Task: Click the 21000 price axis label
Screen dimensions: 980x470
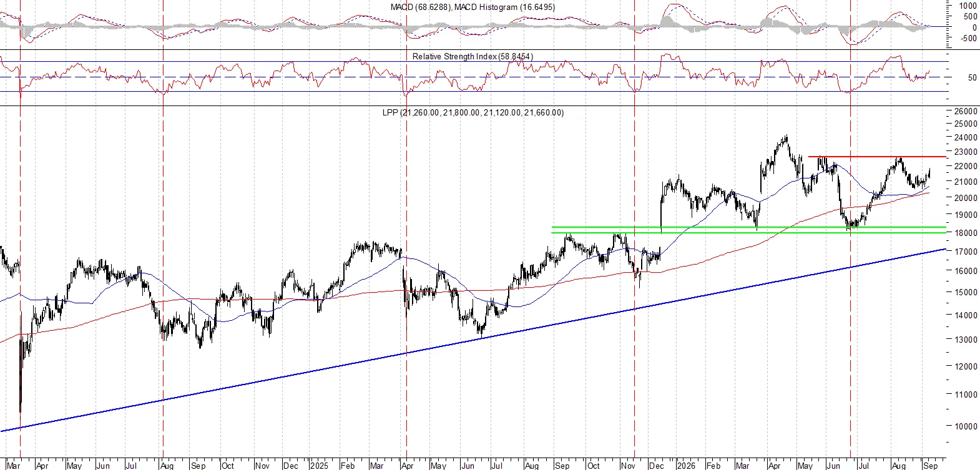Action: [x=966, y=182]
